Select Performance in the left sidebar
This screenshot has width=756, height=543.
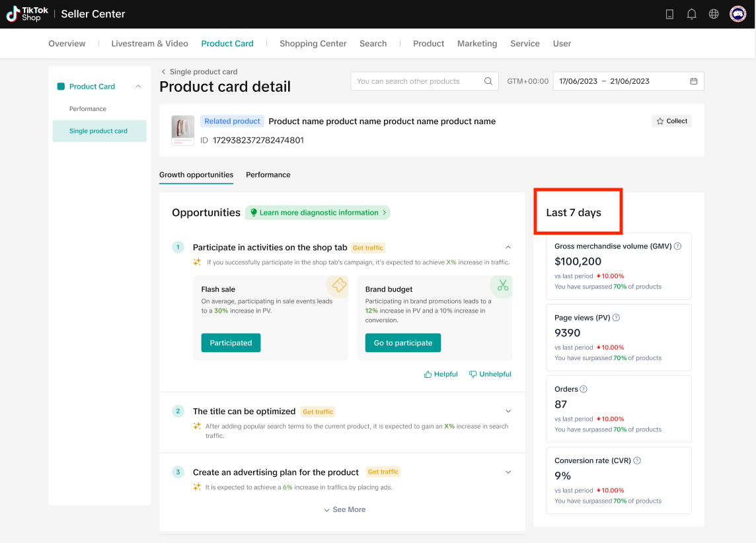[x=88, y=109]
